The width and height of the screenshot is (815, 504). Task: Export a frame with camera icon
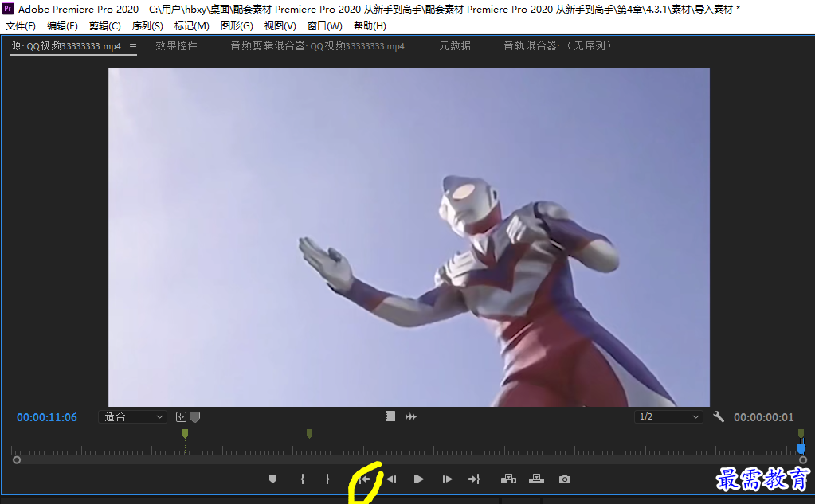(565, 479)
